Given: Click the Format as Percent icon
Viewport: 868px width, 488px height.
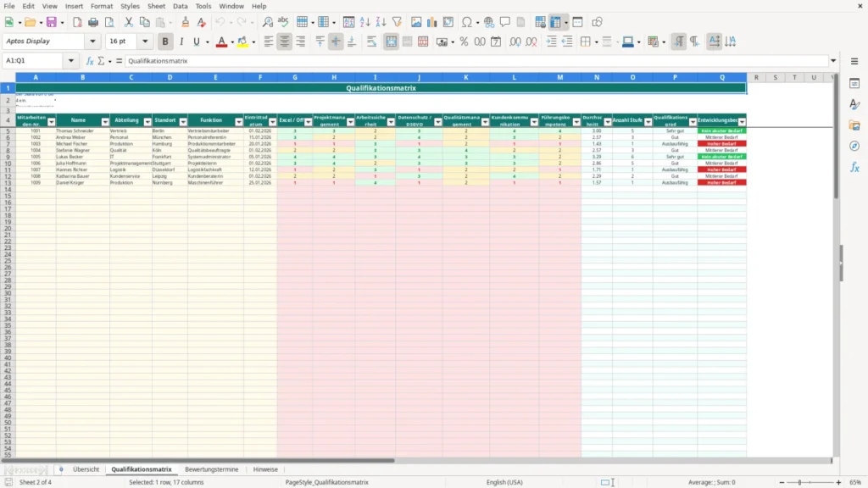Looking at the screenshot, I should (464, 42).
